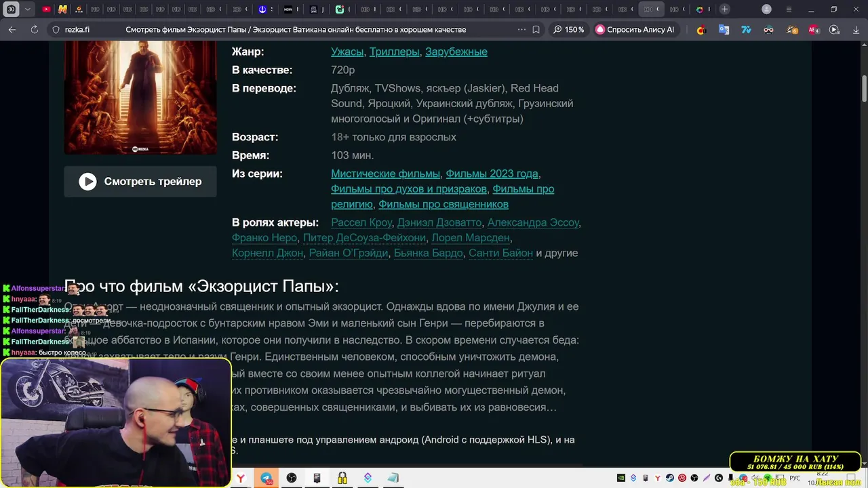This screenshot has width=868, height=488.
Task: Open the Google Translate extension icon
Action: tap(724, 30)
